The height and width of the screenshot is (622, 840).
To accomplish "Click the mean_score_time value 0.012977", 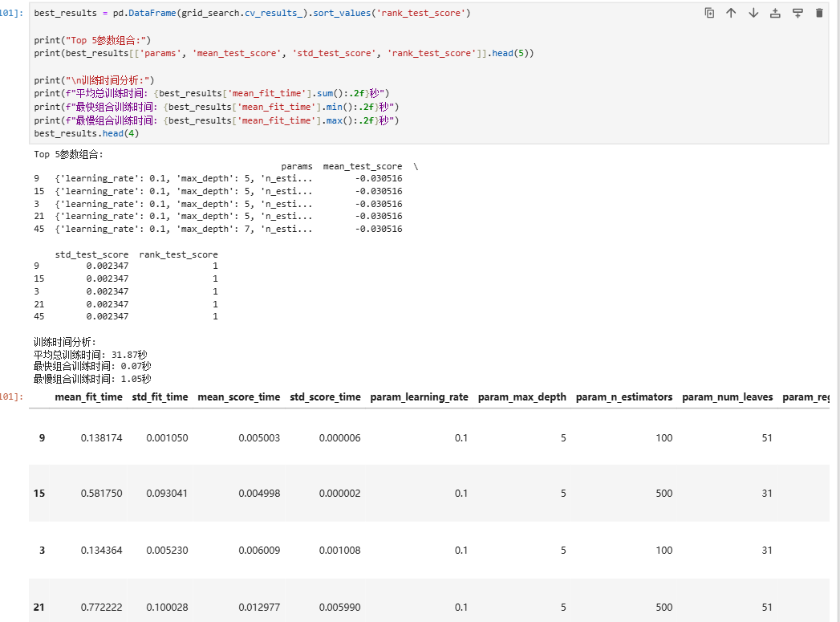I will [x=259, y=608].
